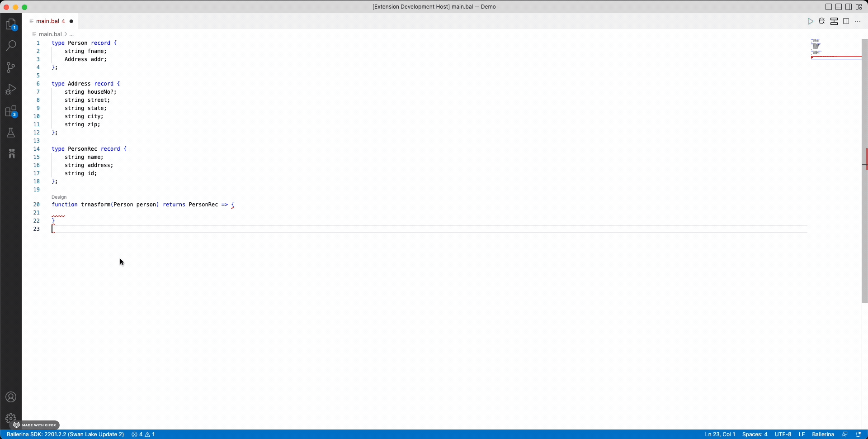Select the main.bal editor tab
The image size is (868, 439).
(50, 21)
